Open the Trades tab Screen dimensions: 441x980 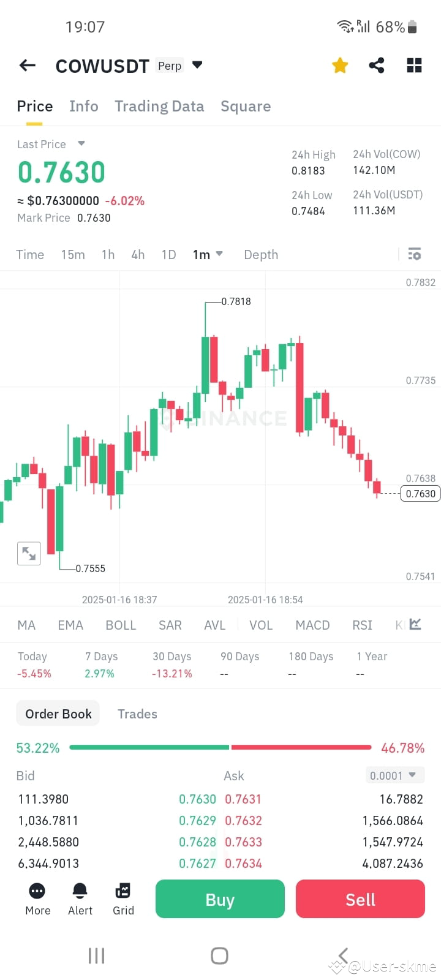[137, 714]
